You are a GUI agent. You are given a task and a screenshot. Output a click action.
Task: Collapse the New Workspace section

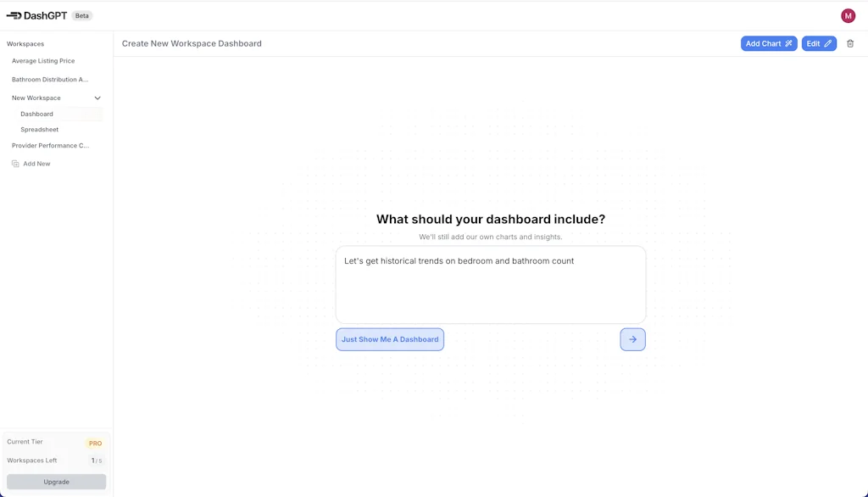(x=97, y=98)
